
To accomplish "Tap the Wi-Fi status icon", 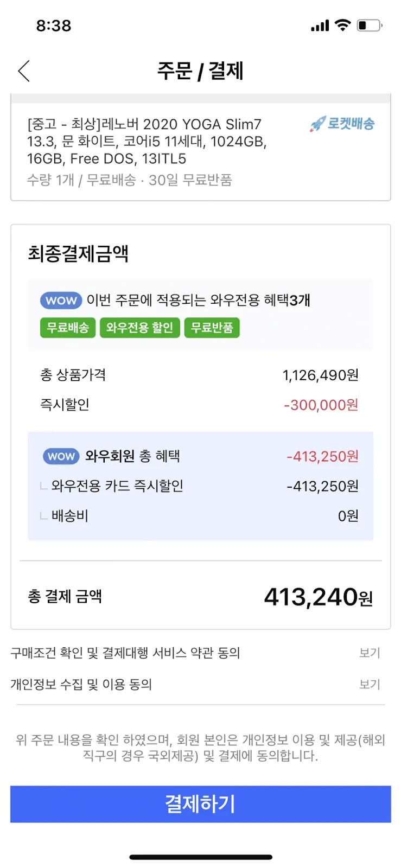I will coord(343,25).
